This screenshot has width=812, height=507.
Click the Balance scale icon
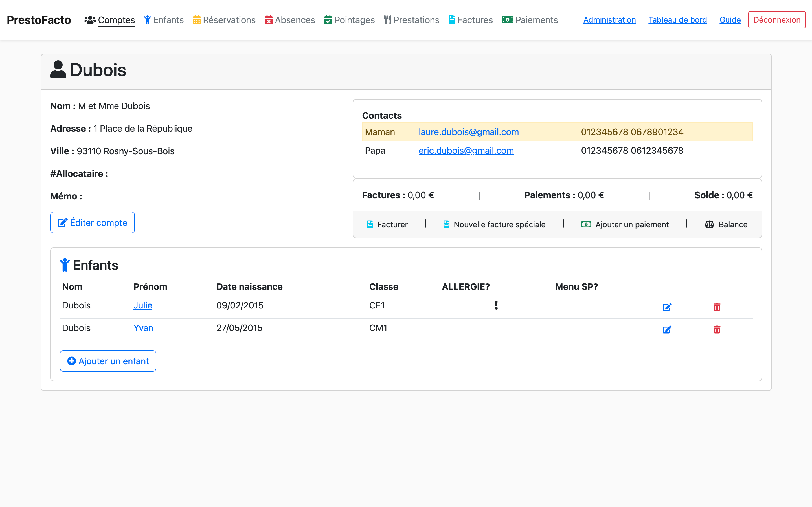pyautogui.click(x=709, y=224)
